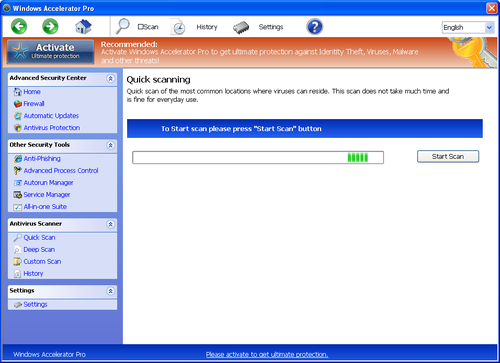The height and width of the screenshot is (363, 500).
Task: Click the Advanced Process Control icon
Action: [18, 171]
